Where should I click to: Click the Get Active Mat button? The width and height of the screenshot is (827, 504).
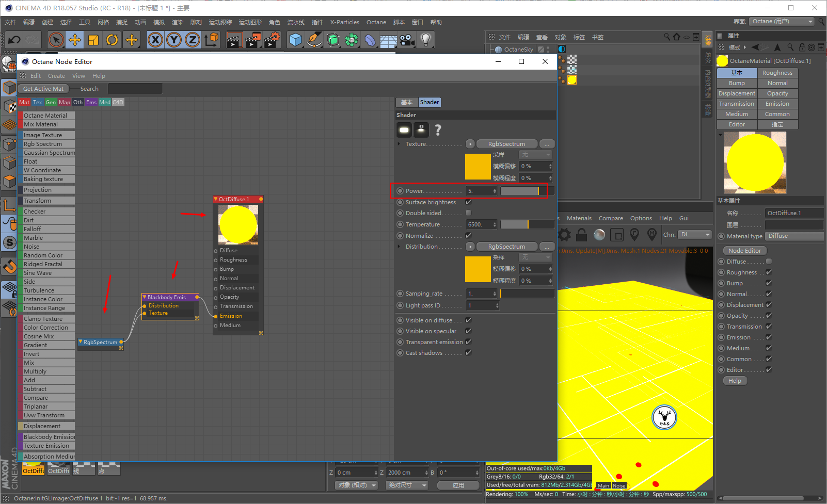click(43, 89)
